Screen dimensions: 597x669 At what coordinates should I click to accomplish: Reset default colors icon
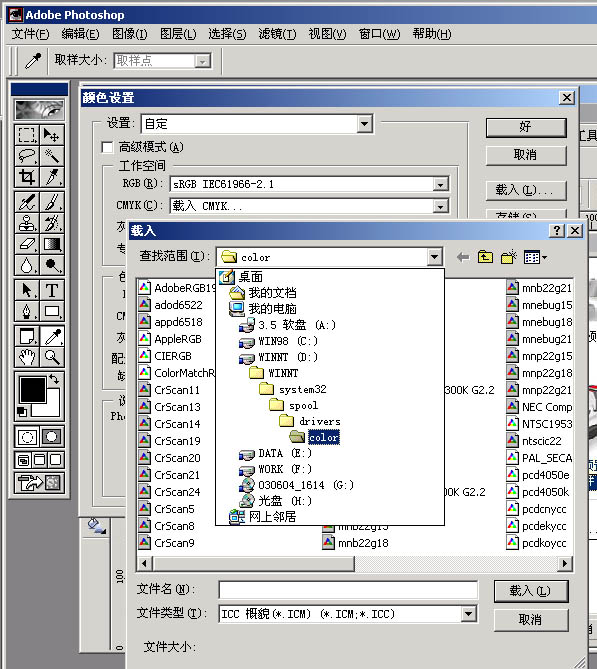(21, 412)
